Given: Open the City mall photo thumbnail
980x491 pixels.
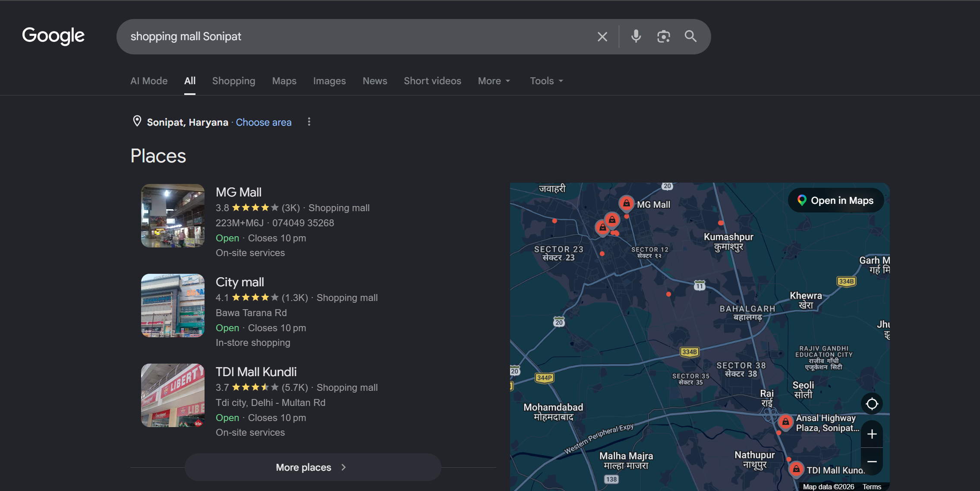Looking at the screenshot, I should 173,305.
